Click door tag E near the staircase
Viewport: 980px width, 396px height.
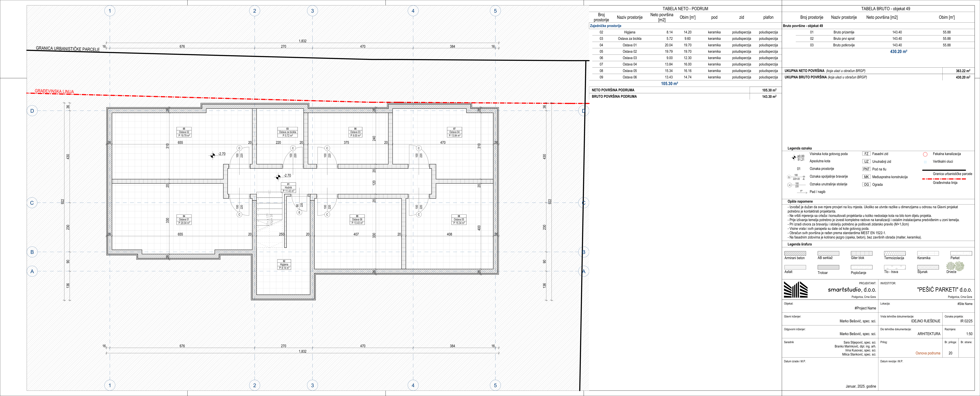pos(299,212)
